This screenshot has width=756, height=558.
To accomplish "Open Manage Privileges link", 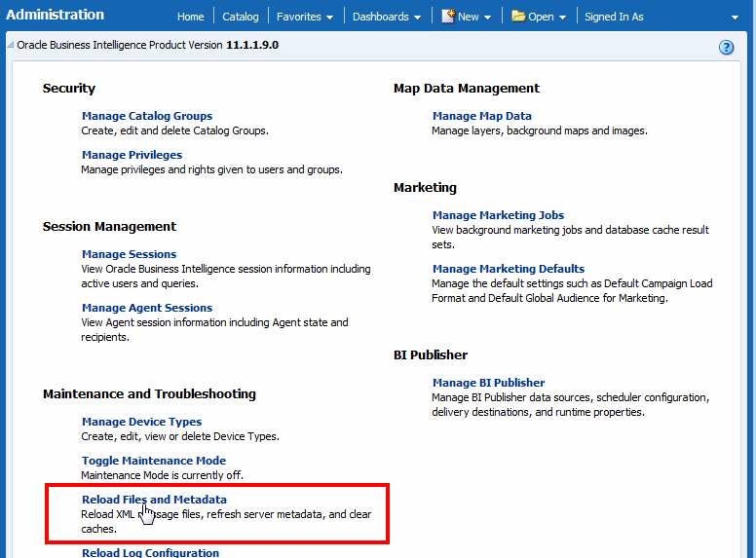I will (132, 155).
